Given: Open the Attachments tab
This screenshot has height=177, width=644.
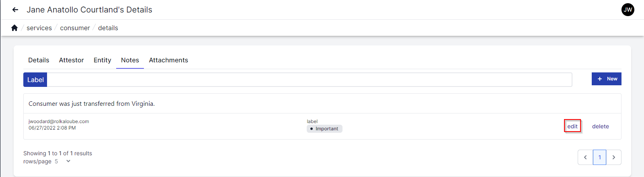Looking at the screenshot, I should [168, 60].
